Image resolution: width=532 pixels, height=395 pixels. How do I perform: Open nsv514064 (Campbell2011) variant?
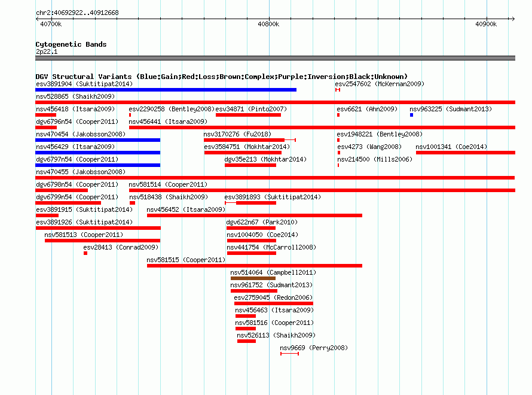tap(273, 272)
